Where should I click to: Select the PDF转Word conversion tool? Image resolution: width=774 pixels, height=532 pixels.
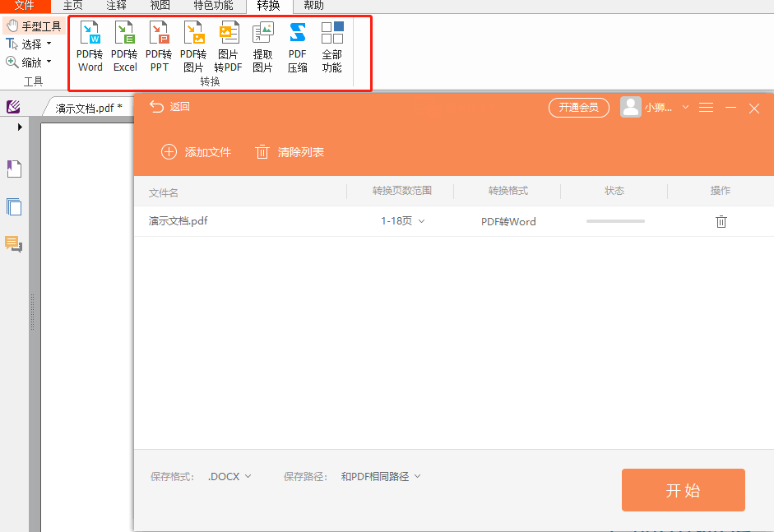coord(90,45)
